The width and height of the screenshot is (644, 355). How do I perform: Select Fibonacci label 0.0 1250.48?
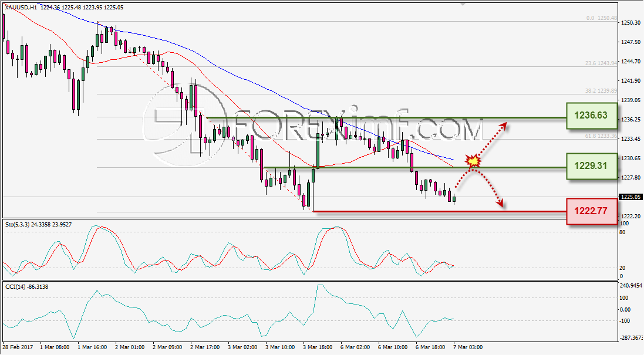(602, 18)
